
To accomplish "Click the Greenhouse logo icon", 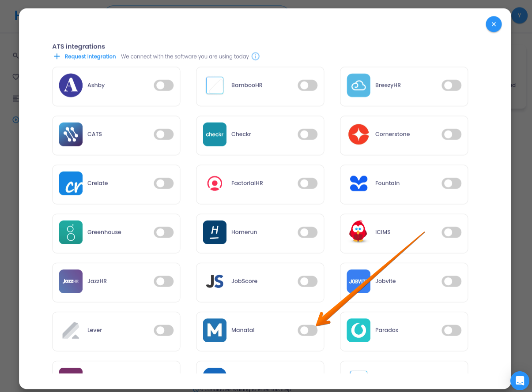I will pyautogui.click(x=71, y=232).
